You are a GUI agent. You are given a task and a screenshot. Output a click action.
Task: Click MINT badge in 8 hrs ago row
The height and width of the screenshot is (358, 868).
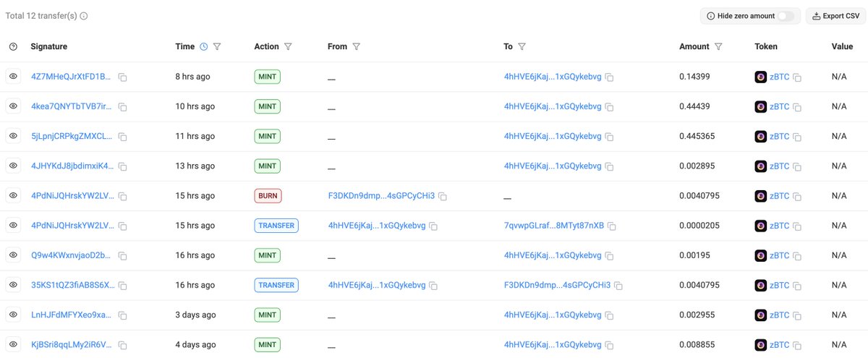click(x=267, y=76)
